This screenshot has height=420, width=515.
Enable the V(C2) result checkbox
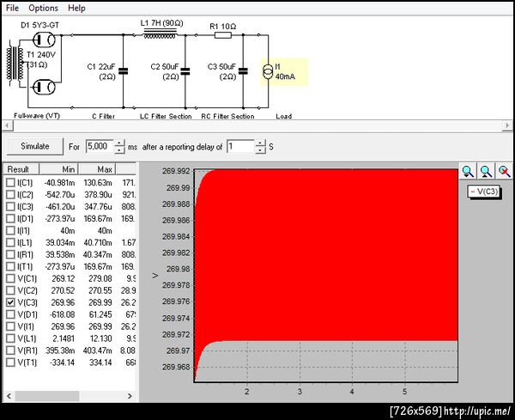coord(10,290)
